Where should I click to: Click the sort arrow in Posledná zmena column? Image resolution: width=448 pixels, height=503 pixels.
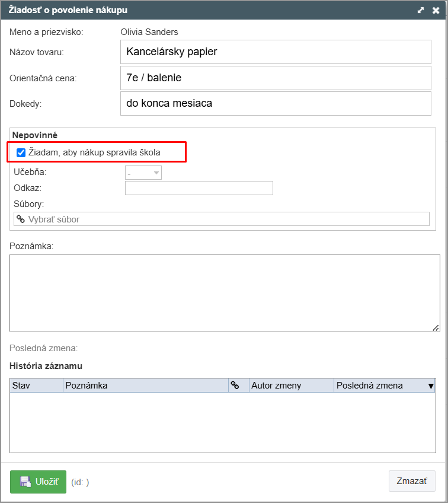431,386
